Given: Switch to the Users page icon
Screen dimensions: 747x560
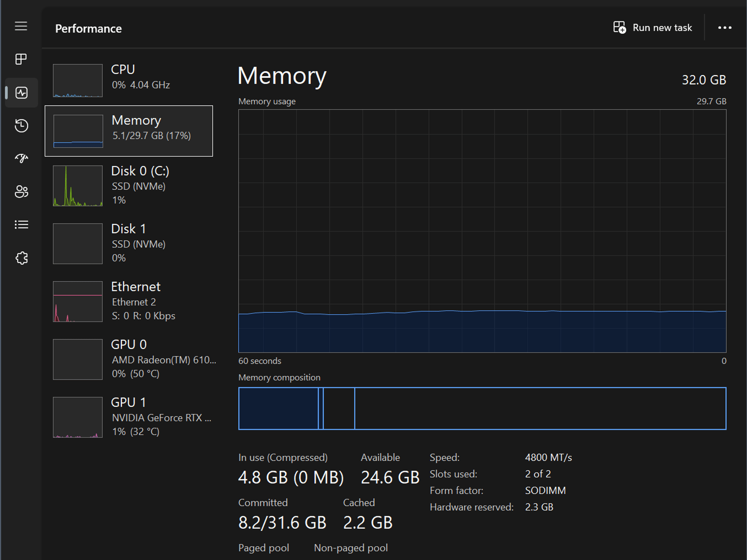Looking at the screenshot, I should click(x=21, y=191).
